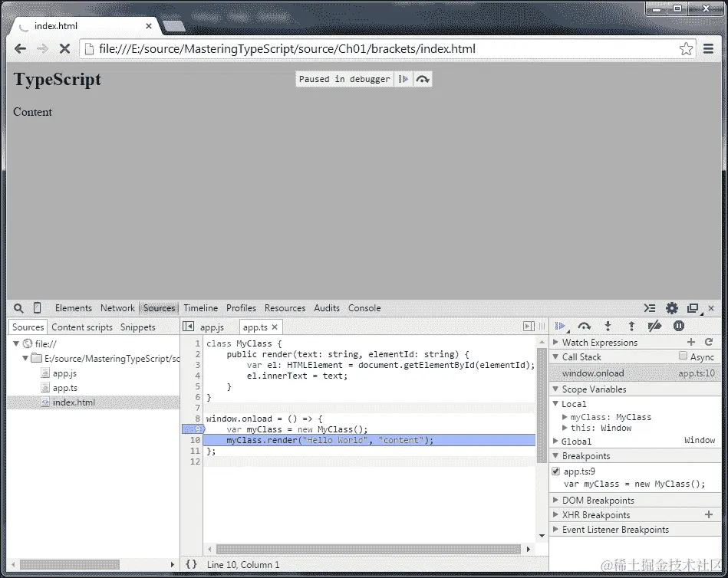Expand Watch Expressions section
The image size is (728, 578).
[555, 342]
